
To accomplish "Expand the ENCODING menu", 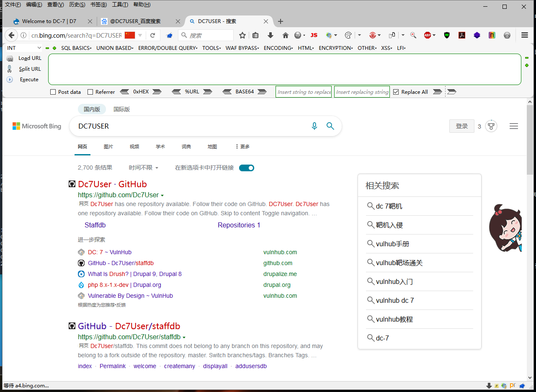I will click(278, 48).
